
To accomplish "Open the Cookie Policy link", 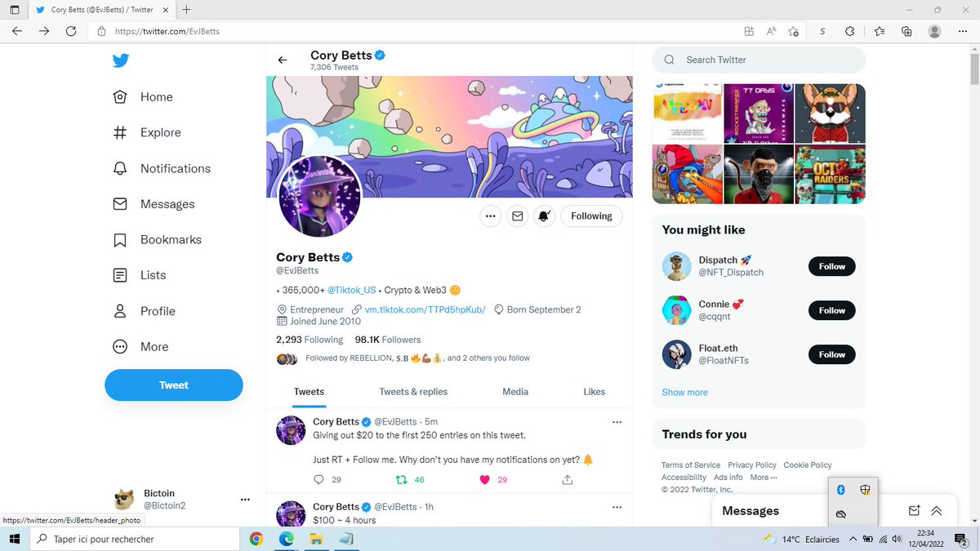I will (x=808, y=465).
